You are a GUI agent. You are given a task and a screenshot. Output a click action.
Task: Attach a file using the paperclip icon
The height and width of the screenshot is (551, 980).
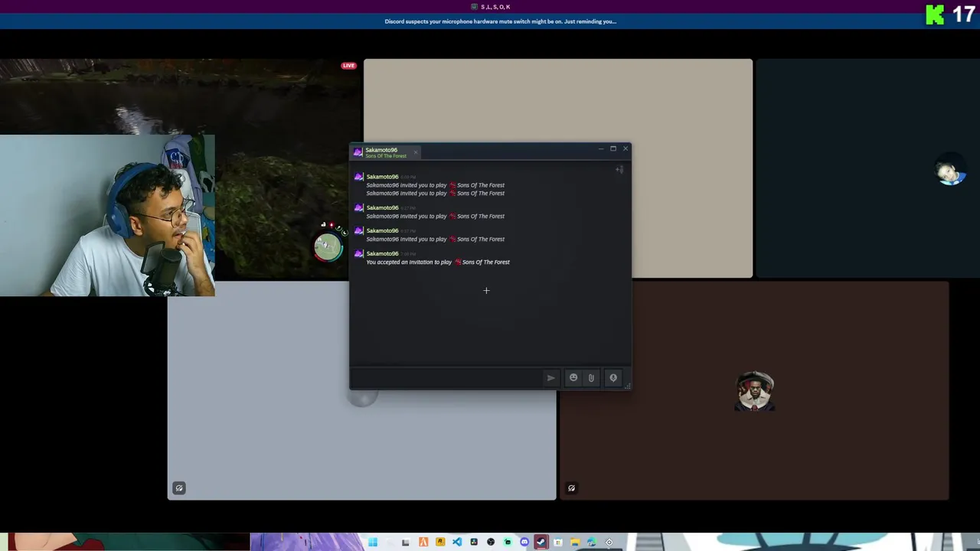click(x=591, y=377)
